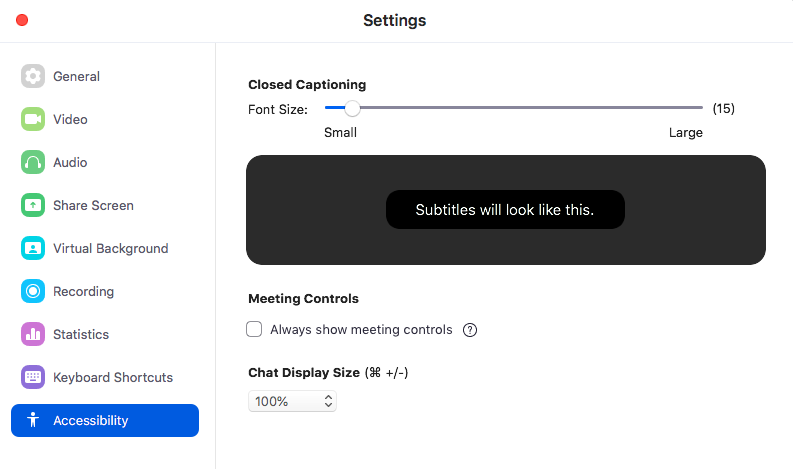Enable Always show meeting controls checkbox
Image resolution: width=793 pixels, height=469 pixels.
point(254,329)
